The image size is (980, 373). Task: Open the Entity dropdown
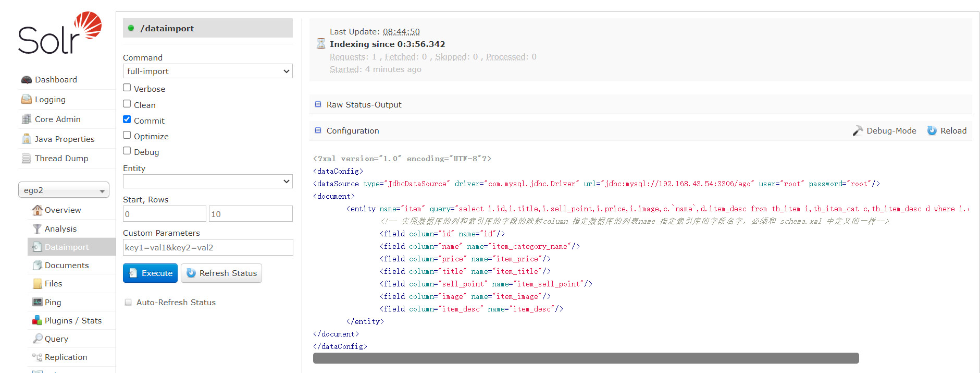(x=208, y=181)
